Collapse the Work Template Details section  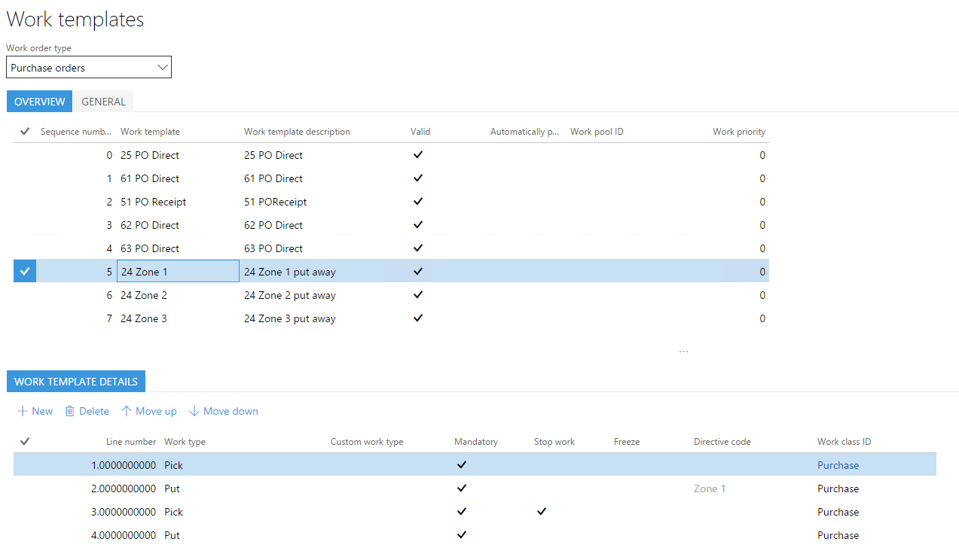tap(76, 382)
